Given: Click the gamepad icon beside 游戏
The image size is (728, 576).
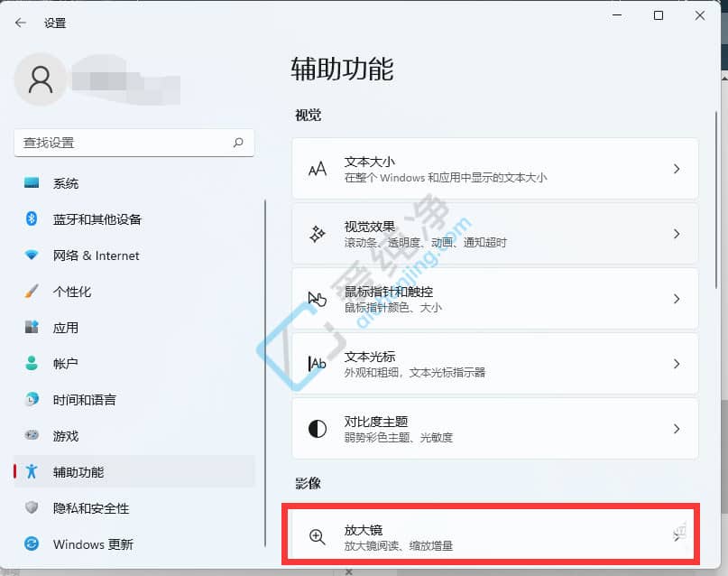Looking at the screenshot, I should click(x=32, y=435).
